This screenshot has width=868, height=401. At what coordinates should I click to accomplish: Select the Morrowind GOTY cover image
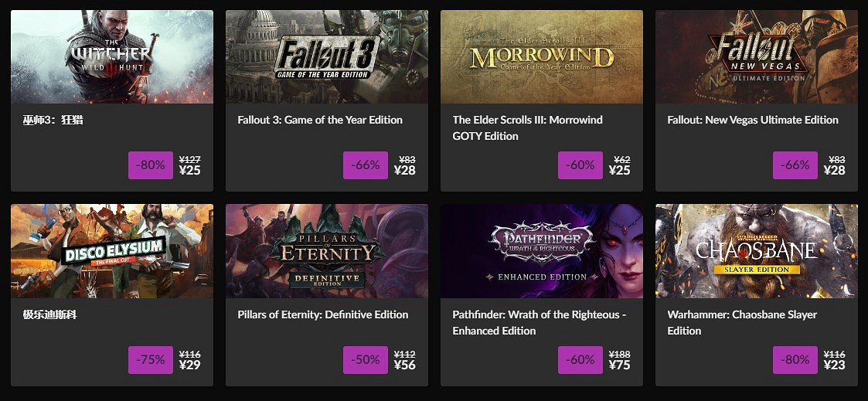(542, 56)
